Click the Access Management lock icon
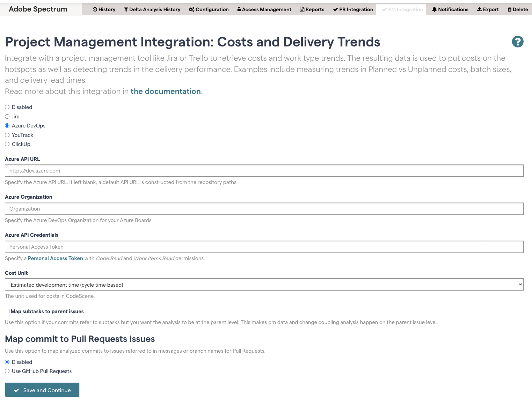 (x=239, y=9)
